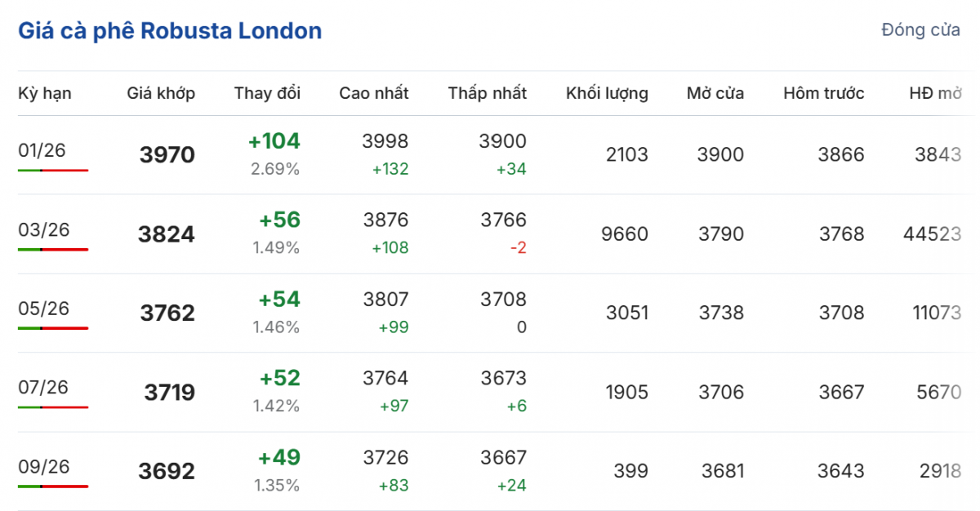Click the Thấp nhất column header
The height and width of the screenshot is (511, 980).
pyautogui.click(x=487, y=93)
